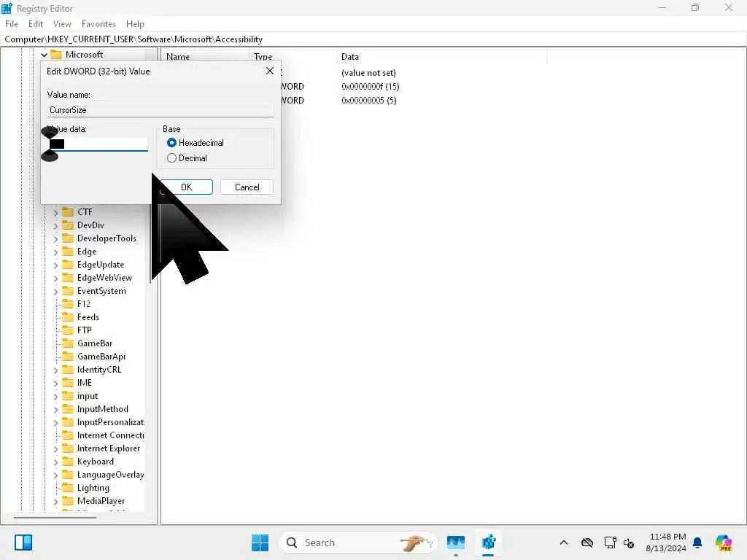The width and height of the screenshot is (747, 560).
Task: Select the InputPersonalization key
Action: tap(111, 422)
